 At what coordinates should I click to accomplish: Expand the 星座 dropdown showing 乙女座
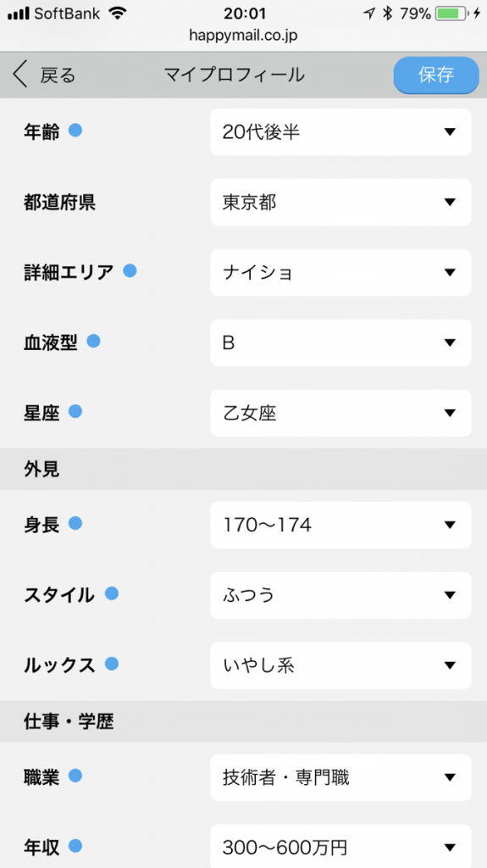coord(340,413)
